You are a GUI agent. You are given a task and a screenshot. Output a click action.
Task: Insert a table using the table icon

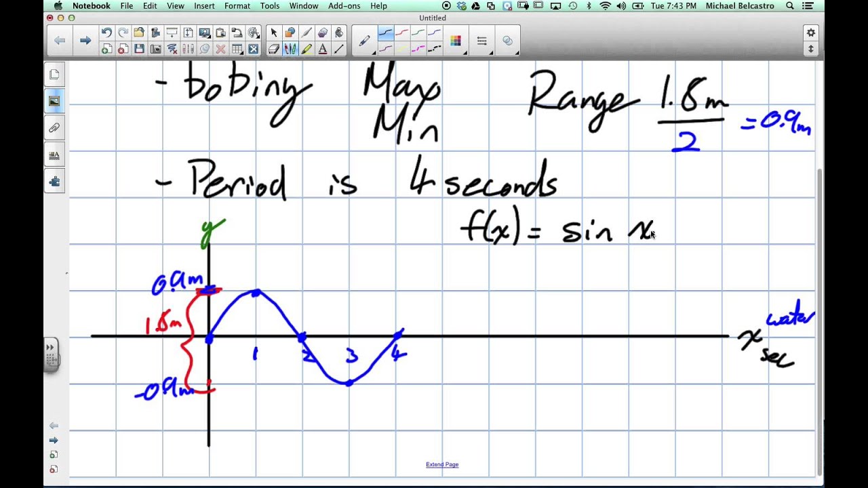point(237,49)
